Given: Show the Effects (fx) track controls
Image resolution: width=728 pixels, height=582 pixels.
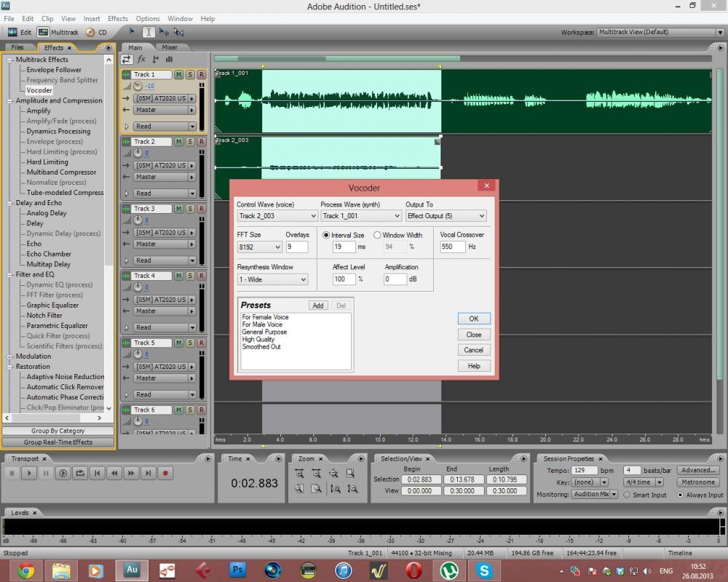Looking at the screenshot, I should [141, 59].
